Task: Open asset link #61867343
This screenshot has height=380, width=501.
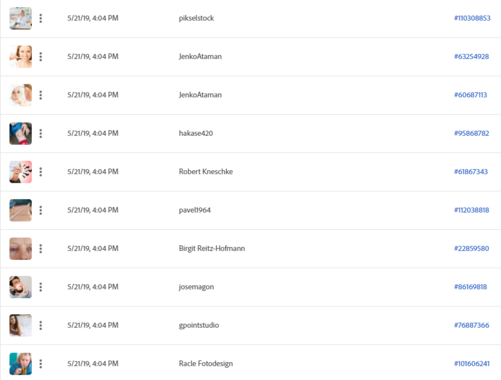Action: (x=471, y=171)
